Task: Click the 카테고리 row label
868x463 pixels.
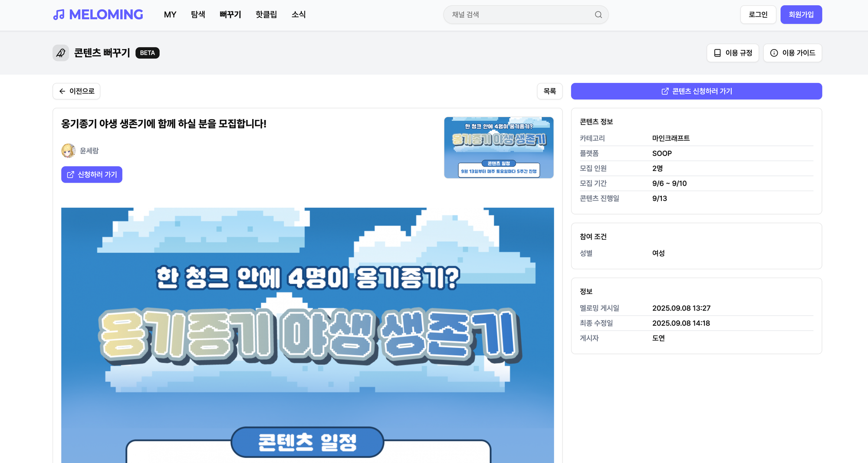Action: (592, 139)
